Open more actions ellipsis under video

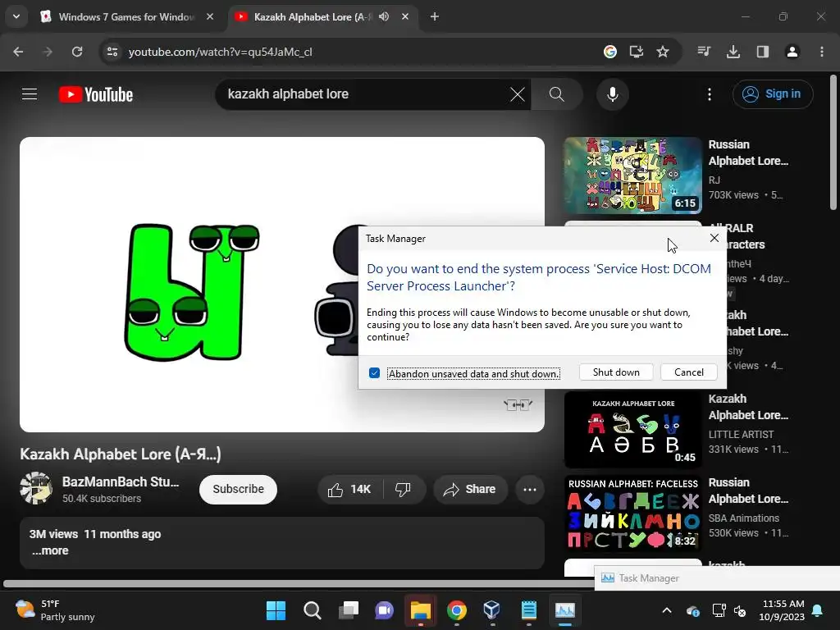pos(530,489)
